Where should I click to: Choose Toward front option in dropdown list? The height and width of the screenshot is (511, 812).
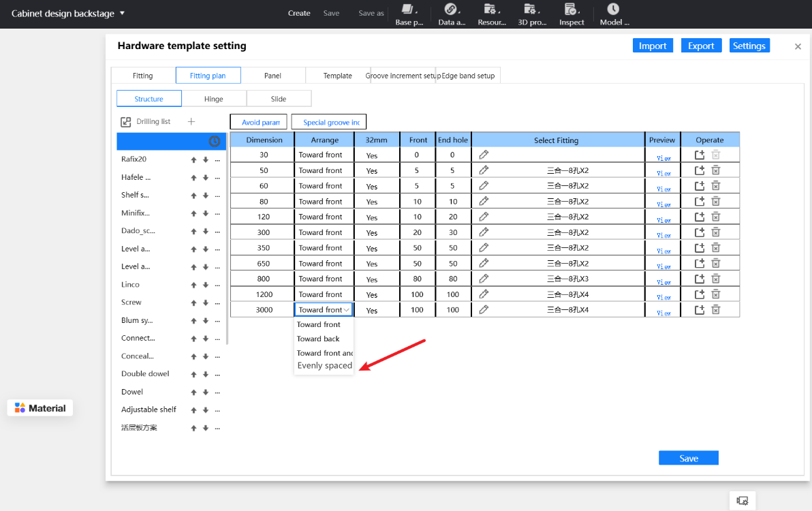[x=319, y=324]
